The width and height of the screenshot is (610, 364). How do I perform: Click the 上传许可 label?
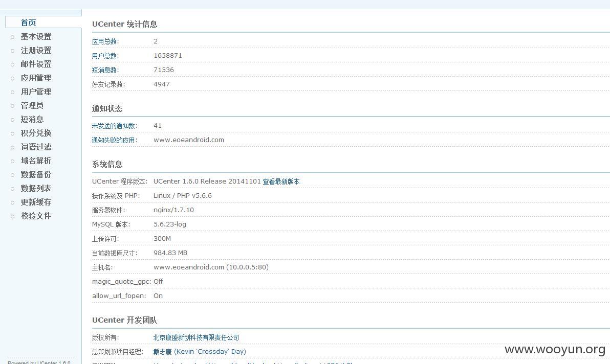[x=105, y=239]
